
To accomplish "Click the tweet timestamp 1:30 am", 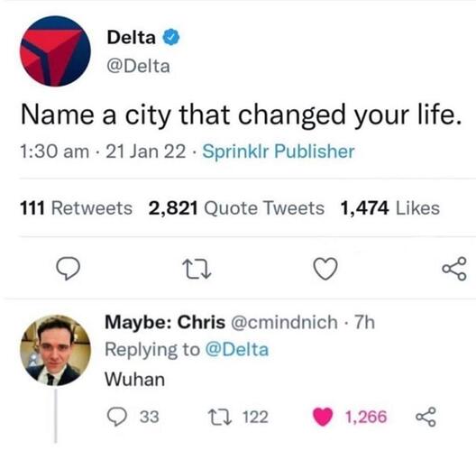I will coord(55,152).
